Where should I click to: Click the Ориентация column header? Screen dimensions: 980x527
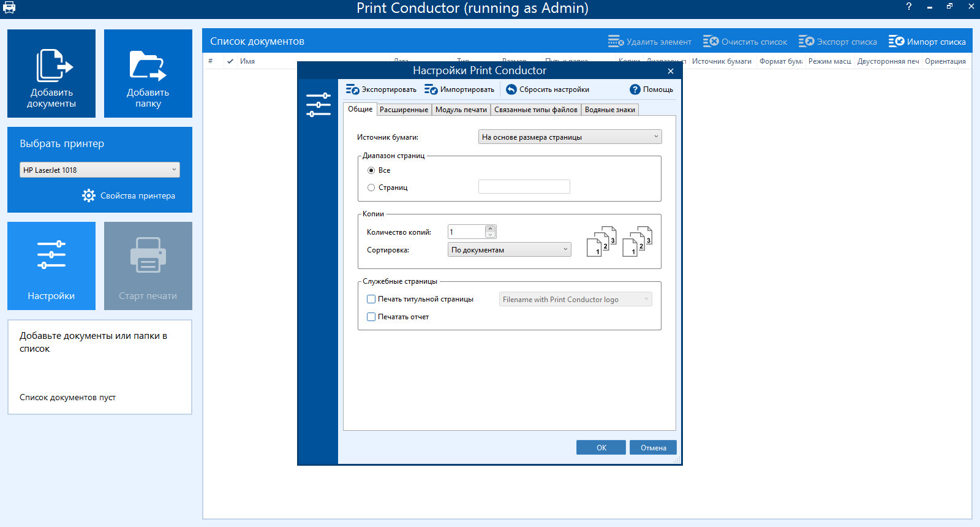(945, 61)
